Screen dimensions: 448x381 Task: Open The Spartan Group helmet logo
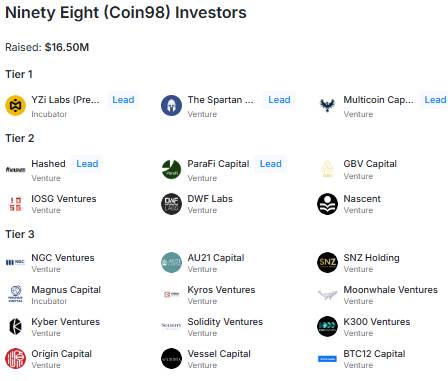tap(171, 105)
